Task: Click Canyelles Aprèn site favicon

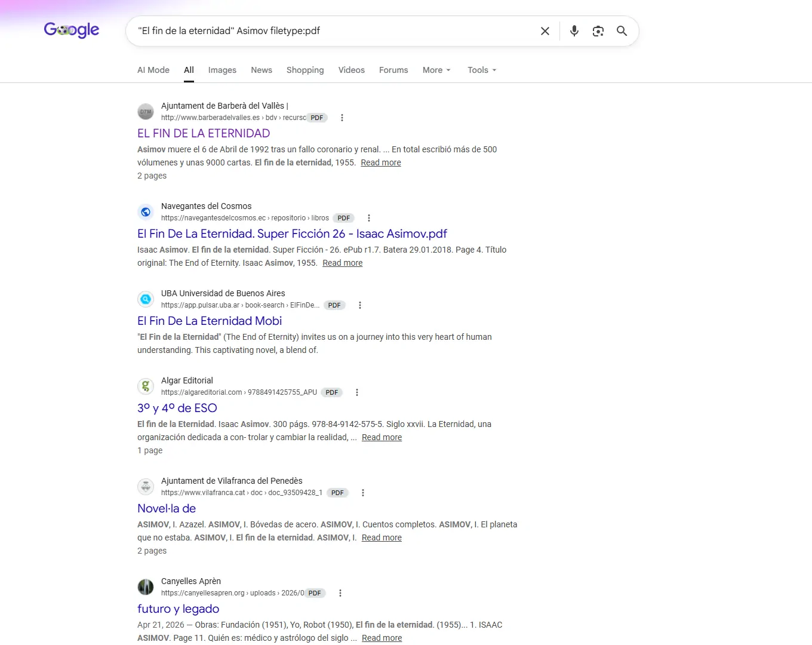Action: click(x=146, y=587)
